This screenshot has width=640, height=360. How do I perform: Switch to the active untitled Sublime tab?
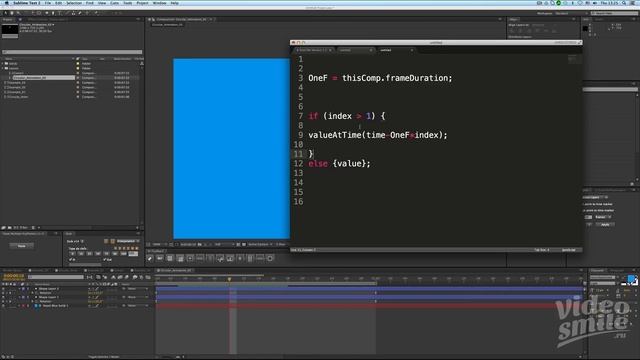point(395,50)
